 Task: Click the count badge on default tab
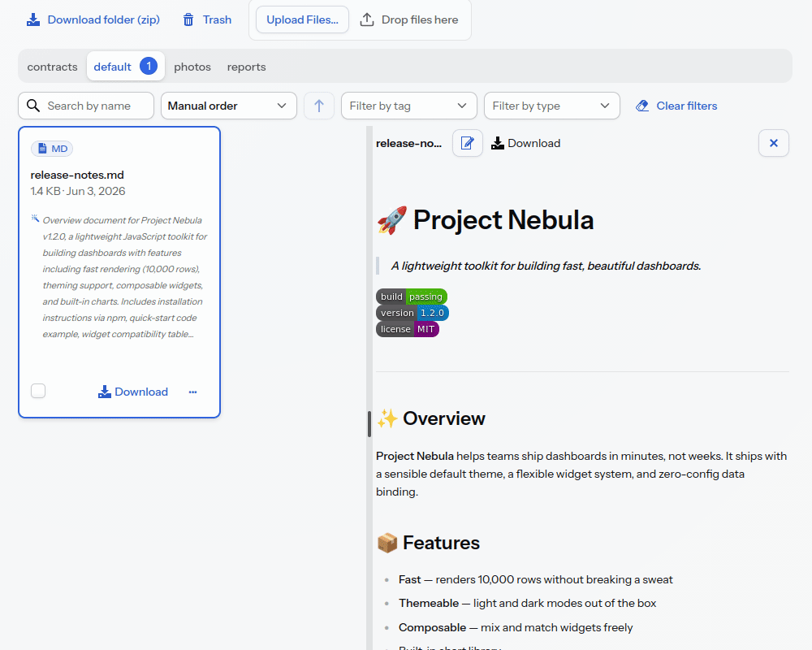point(149,67)
